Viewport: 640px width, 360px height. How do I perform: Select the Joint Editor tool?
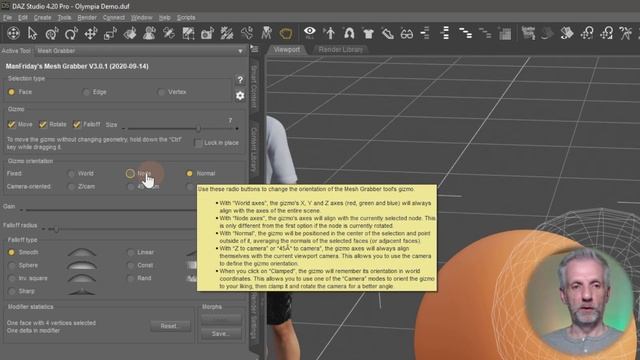pos(169,33)
